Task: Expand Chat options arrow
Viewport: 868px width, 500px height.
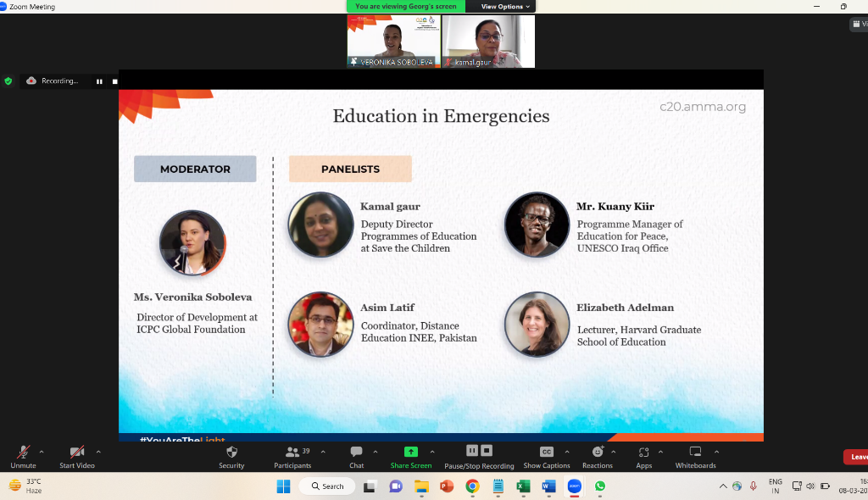Action: (x=376, y=452)
